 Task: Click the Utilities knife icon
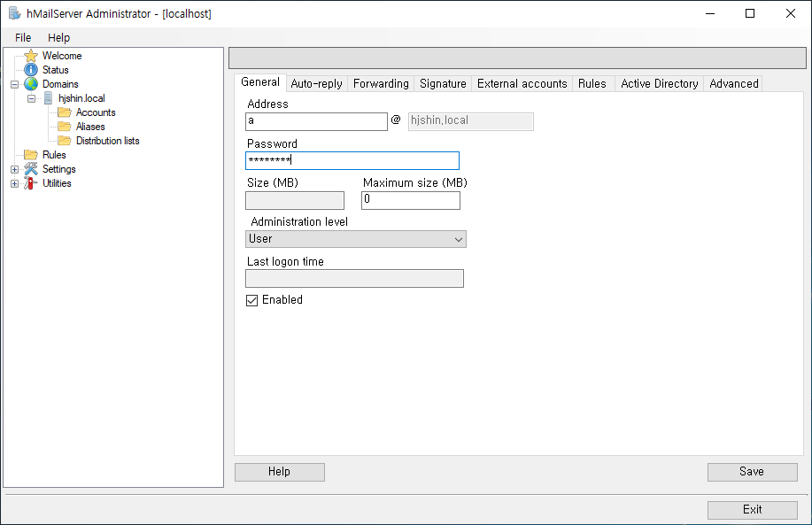point(31,182)
